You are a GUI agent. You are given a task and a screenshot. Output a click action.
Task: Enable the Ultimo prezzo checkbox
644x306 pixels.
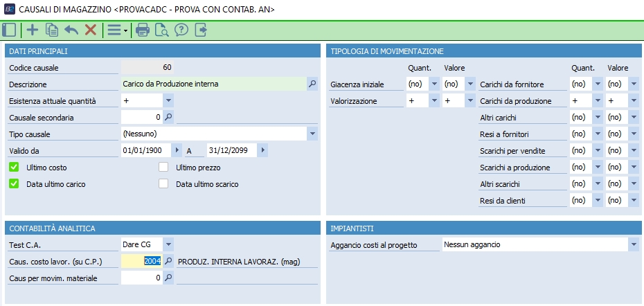coord(163,168)
